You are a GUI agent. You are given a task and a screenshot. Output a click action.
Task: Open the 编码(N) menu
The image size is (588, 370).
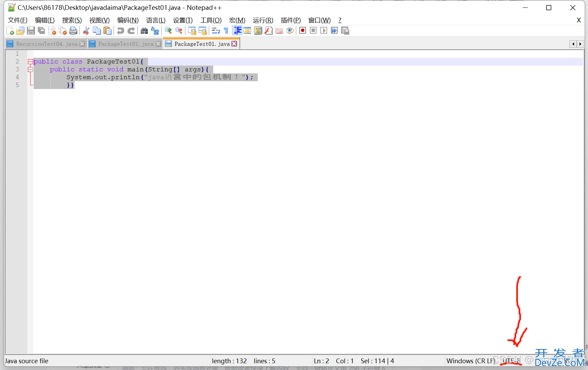pos(128,20)
